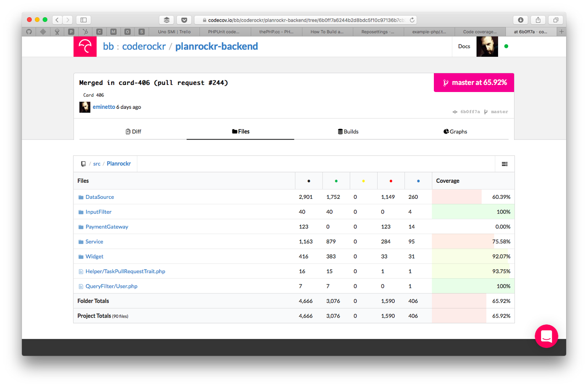Open the 'bb' service link in the header
588x387 pixels.
coord(108,47)
